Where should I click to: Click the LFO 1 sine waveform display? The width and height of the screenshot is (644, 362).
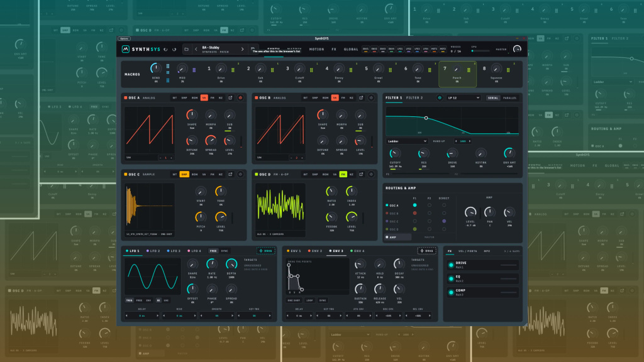click(152, 277)
